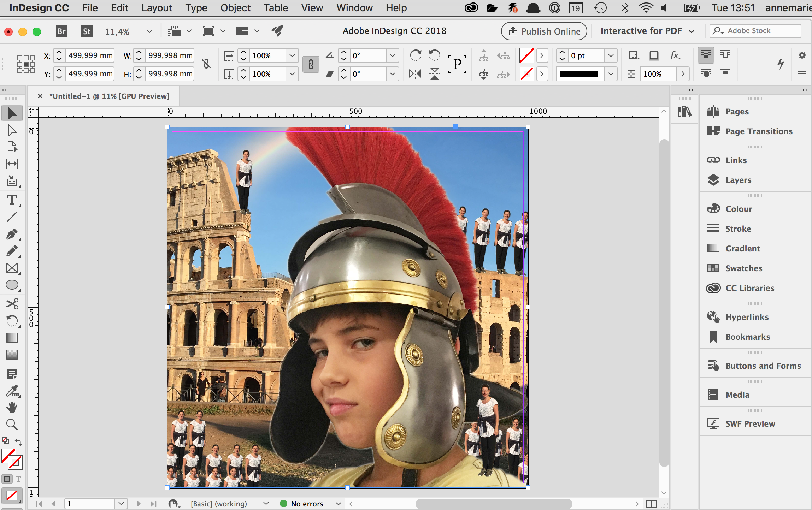
Task: Open the Layers panel
Action: [x=738, y=180]
